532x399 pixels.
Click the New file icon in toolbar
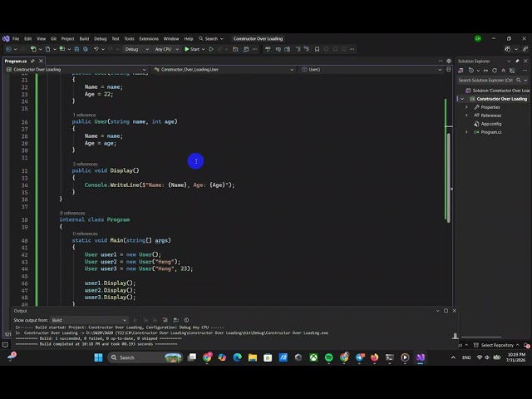pos(47,49)
